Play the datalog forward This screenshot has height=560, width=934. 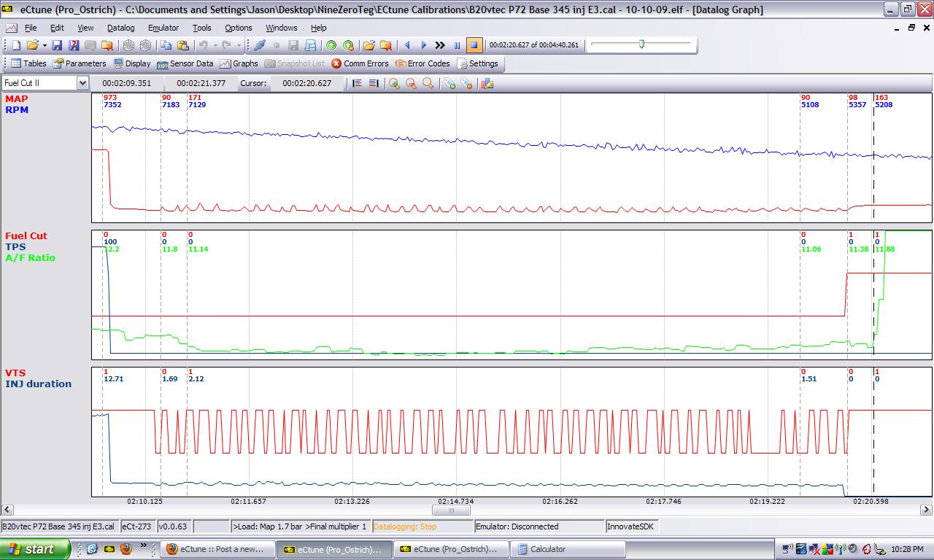(x=424, y=45)
